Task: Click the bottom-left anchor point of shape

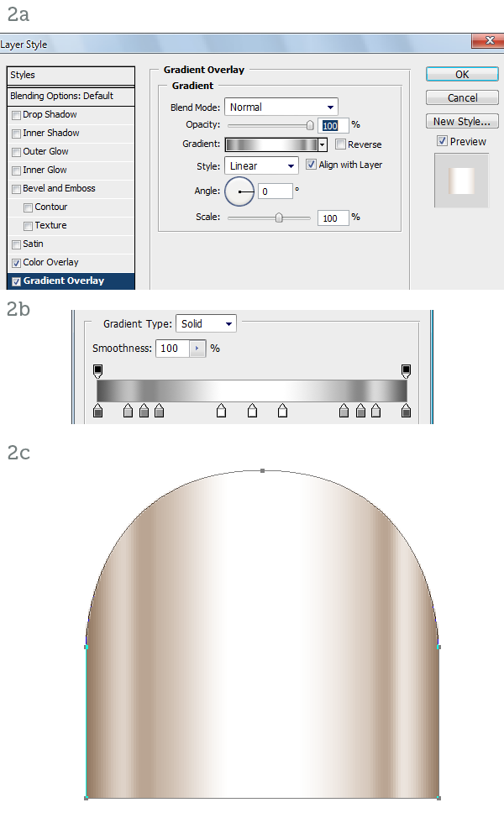Action: 86,798
